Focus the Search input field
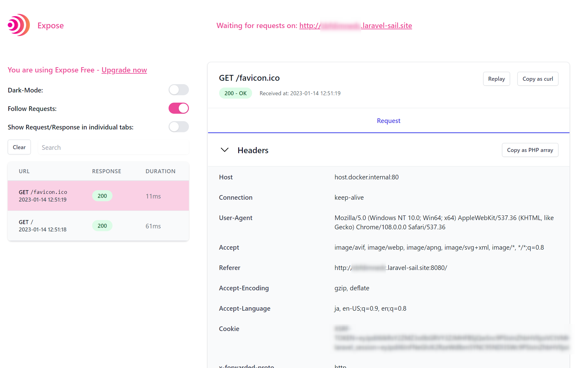Viewport: 588px width, 368px height. tap(113, 147)
